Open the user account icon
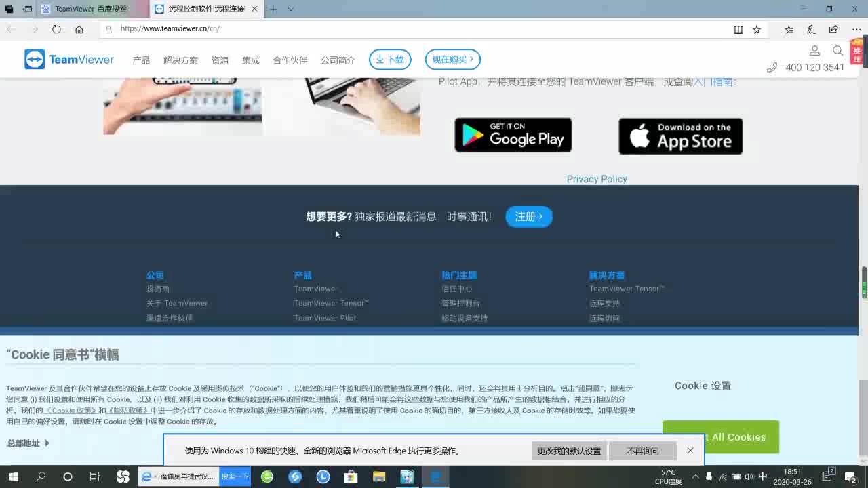Screen dimensions: 868x488 [x=815, y=51]
